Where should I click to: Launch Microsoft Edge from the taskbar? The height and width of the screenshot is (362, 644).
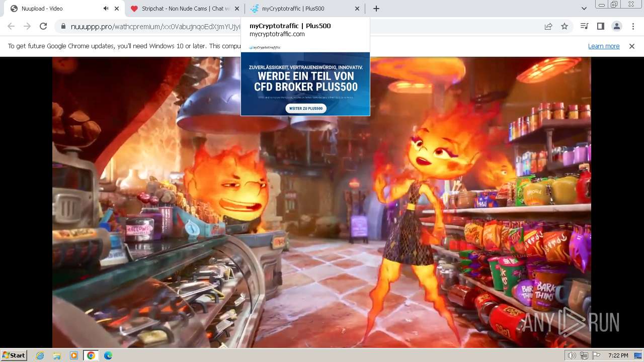tap(108, 355)
